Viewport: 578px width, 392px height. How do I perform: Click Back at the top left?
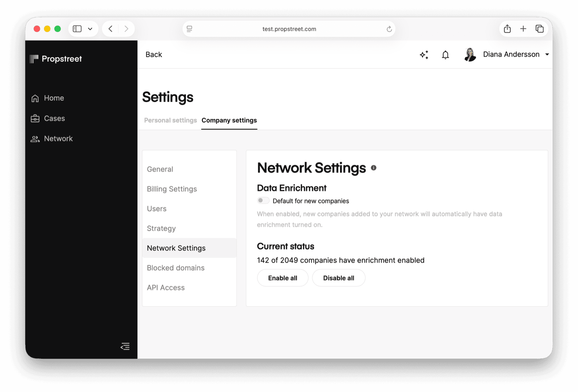click(x=154, y=54)
